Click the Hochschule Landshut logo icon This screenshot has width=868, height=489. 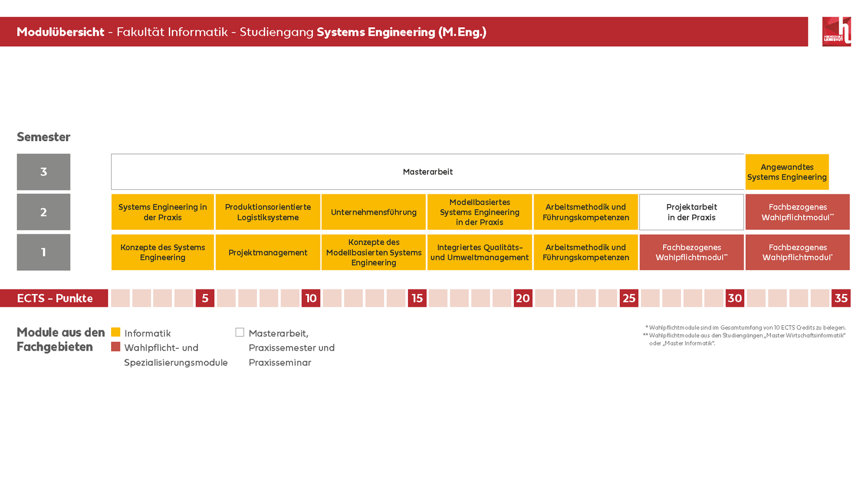click(837, 31)
